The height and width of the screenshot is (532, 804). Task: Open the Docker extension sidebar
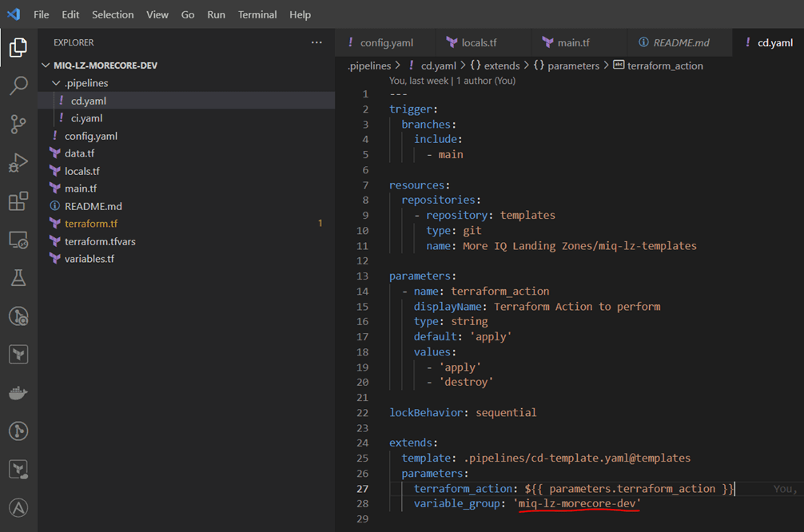pyautogui.click(x=19, y=392)
